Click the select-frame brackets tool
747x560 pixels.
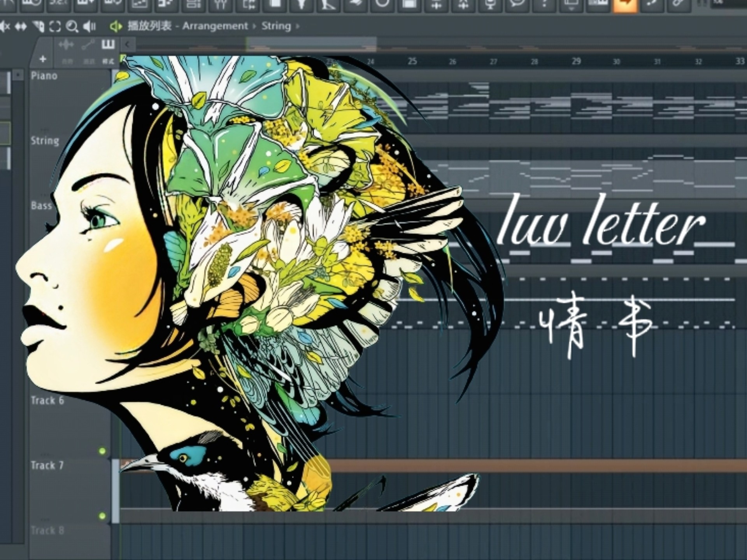coord(55,27)
